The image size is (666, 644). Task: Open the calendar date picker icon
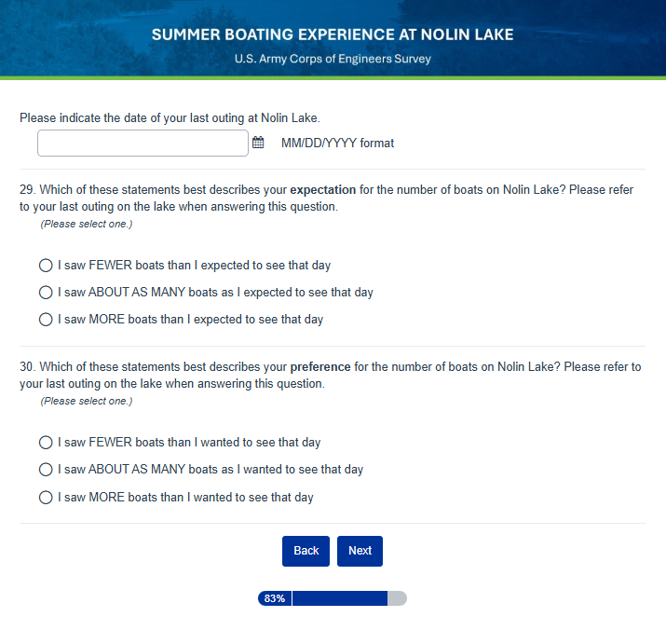tap(258, 144)
